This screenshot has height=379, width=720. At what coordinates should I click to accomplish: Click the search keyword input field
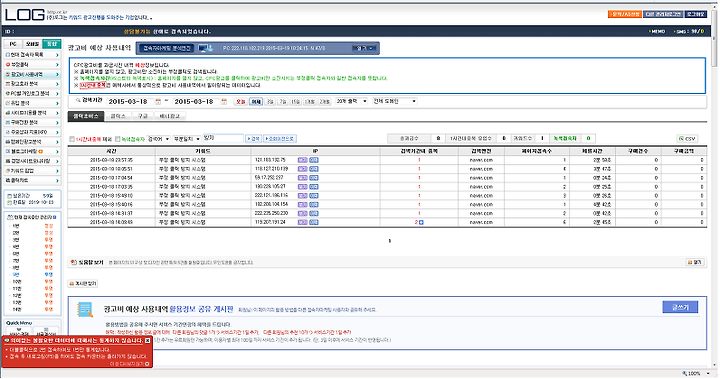coord(223,138)
